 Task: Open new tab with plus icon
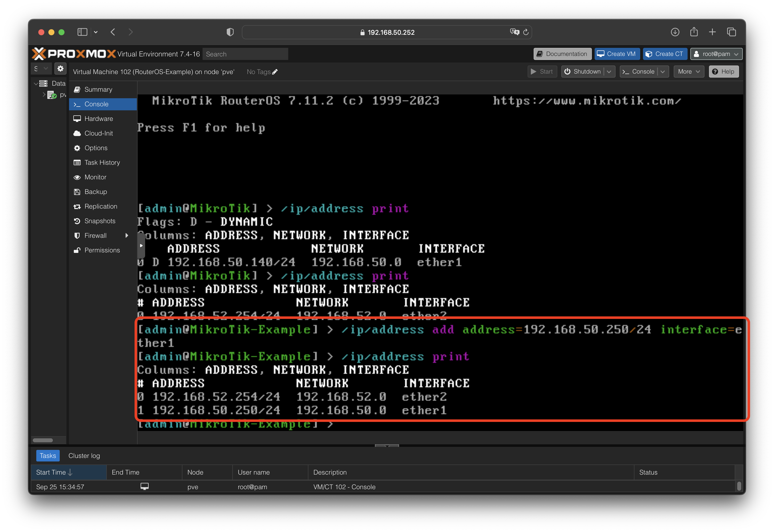click(712, 32)
